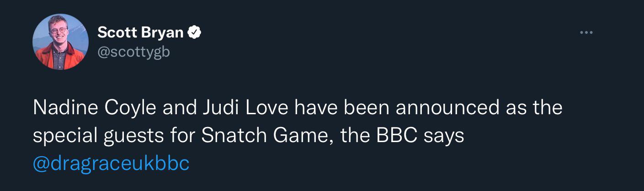The height and width of the screenshot is (191, 644).
Task: Click the word "says" in the tweet
Action: tap(447, 136)
